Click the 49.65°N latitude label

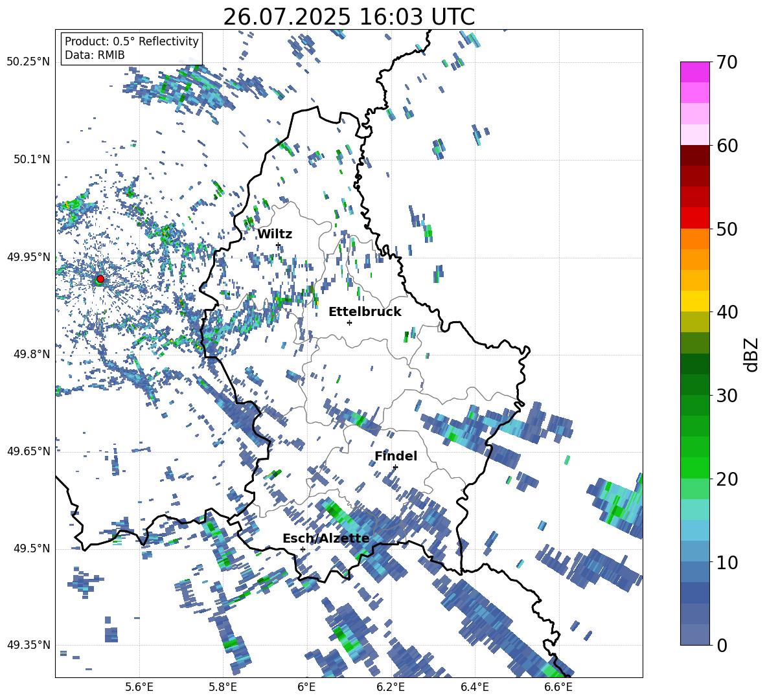pyautogui.click(x=29, y=451)
